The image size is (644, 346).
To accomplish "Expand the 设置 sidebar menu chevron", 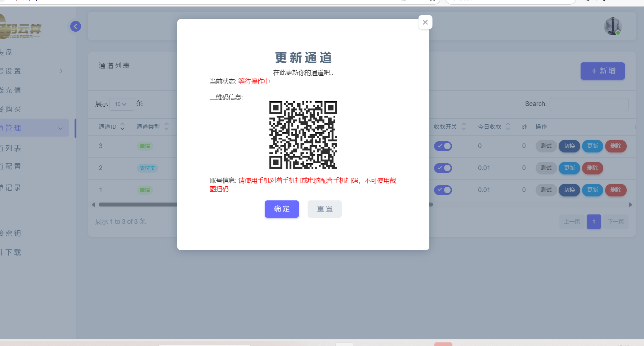I will click(61, 71).
